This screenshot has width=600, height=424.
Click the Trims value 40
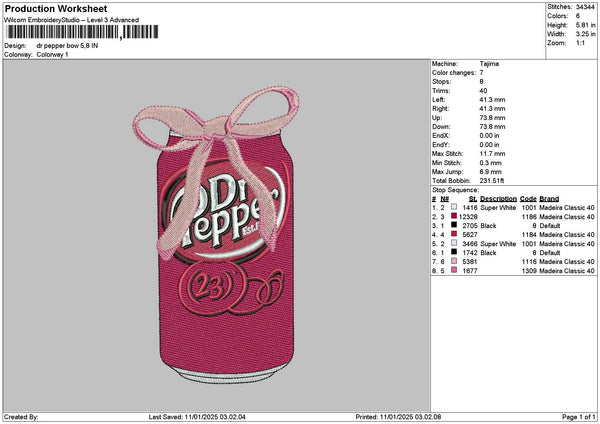point(483,91)
